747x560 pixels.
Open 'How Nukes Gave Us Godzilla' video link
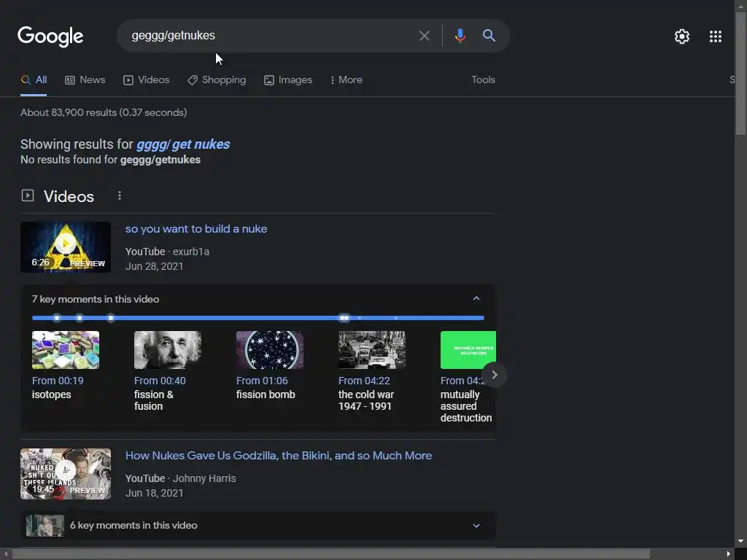coord(278,456)
